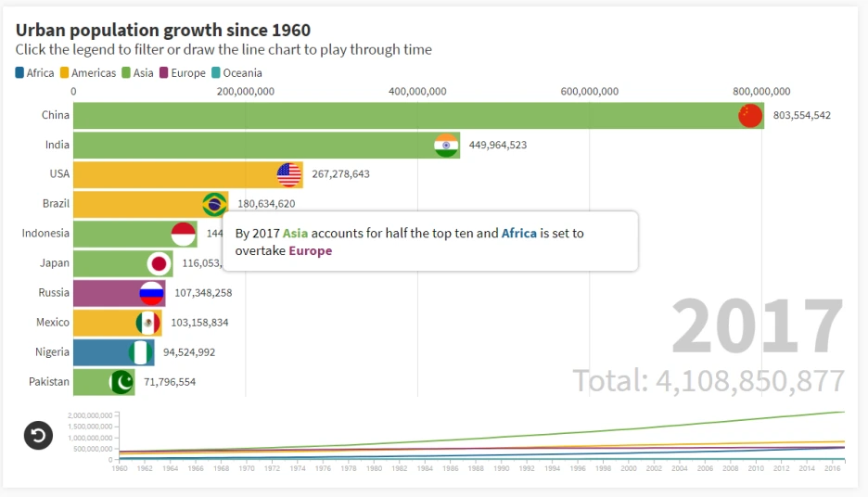Click Nigeria's flag icon

[141, 352]
